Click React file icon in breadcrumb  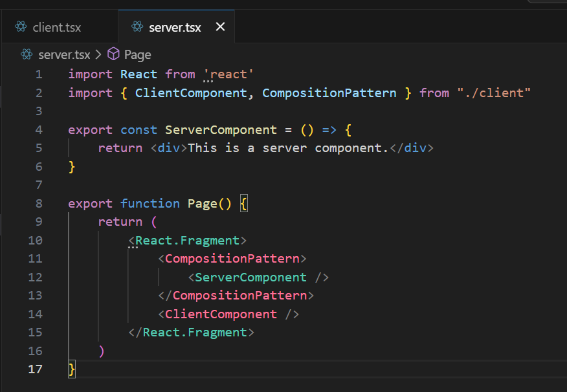click(x=27, y=54)
